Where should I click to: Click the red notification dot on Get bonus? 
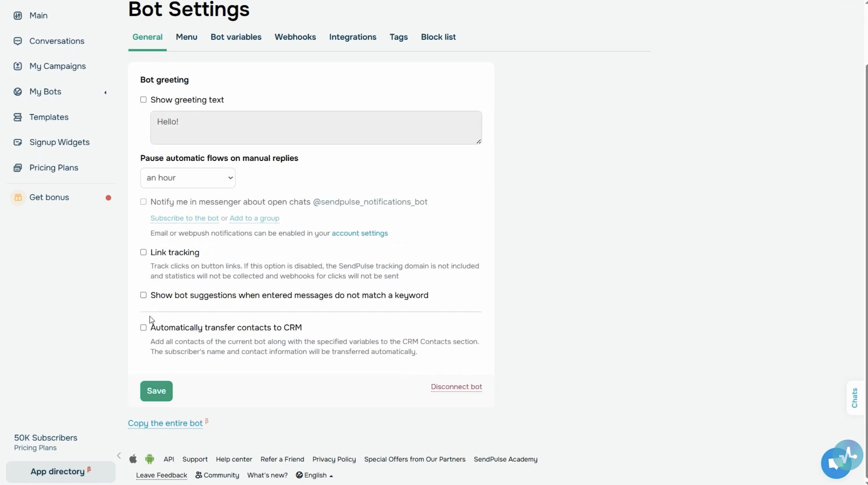click(109, 198)
